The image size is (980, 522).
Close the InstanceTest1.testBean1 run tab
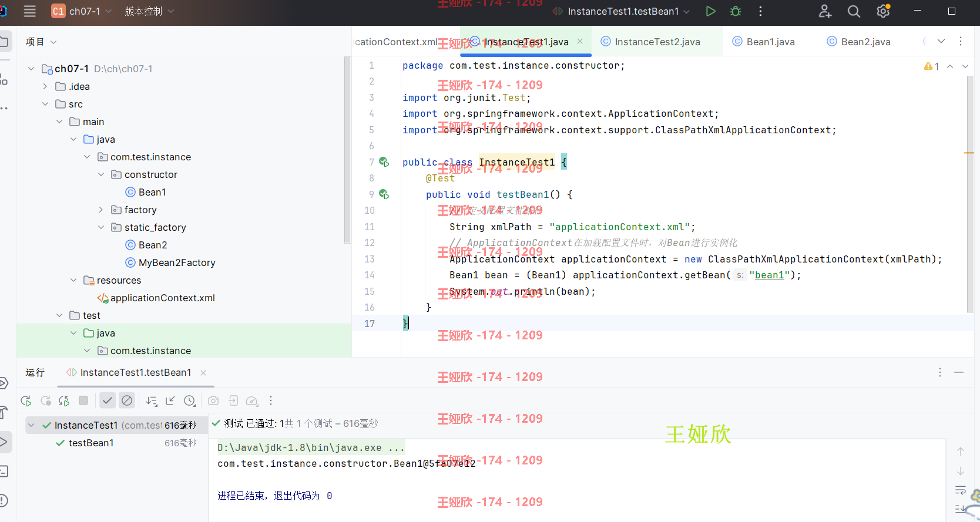click(x=203, y=372)
